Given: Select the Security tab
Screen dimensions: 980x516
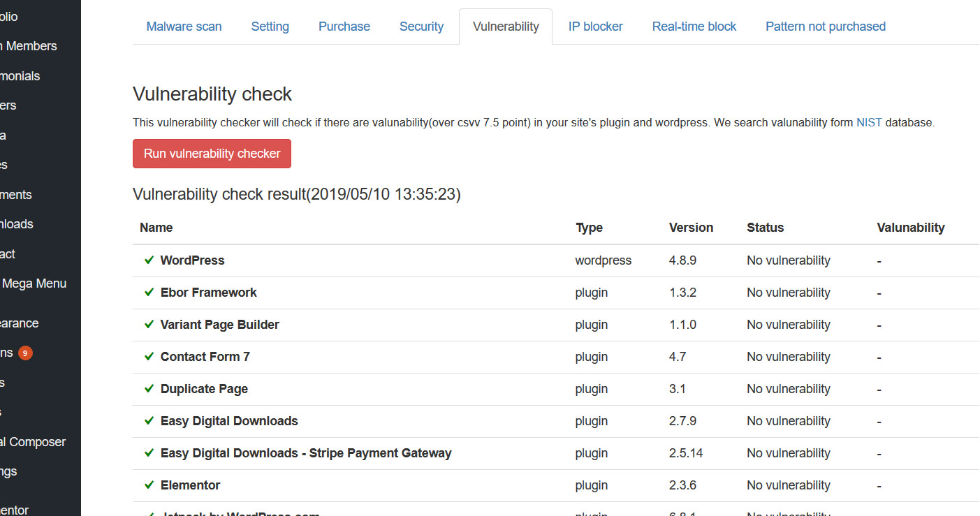Looking at the screenshot, I should [x=421, y=27].
